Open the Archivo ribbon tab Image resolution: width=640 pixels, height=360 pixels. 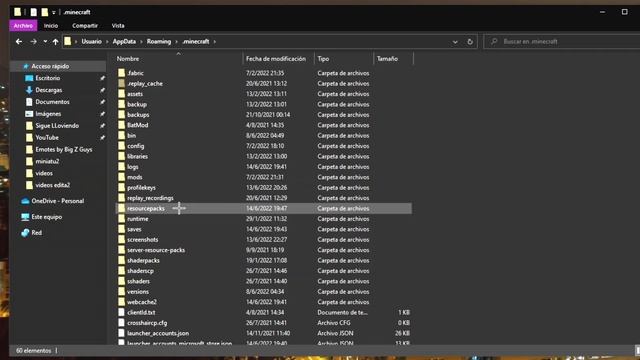23,26
